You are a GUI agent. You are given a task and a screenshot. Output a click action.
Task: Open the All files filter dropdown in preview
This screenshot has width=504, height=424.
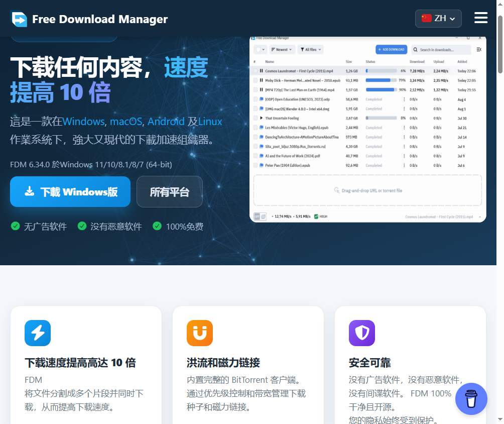coord(311,50)
